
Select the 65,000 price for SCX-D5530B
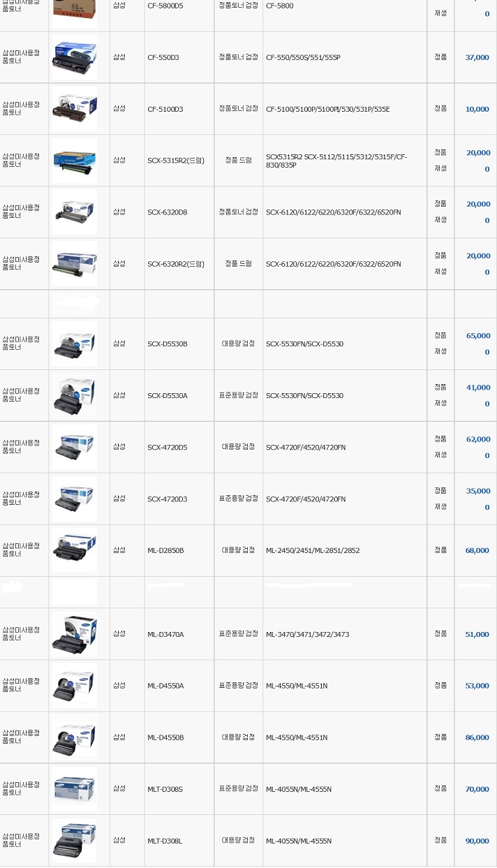pos(477,336)
